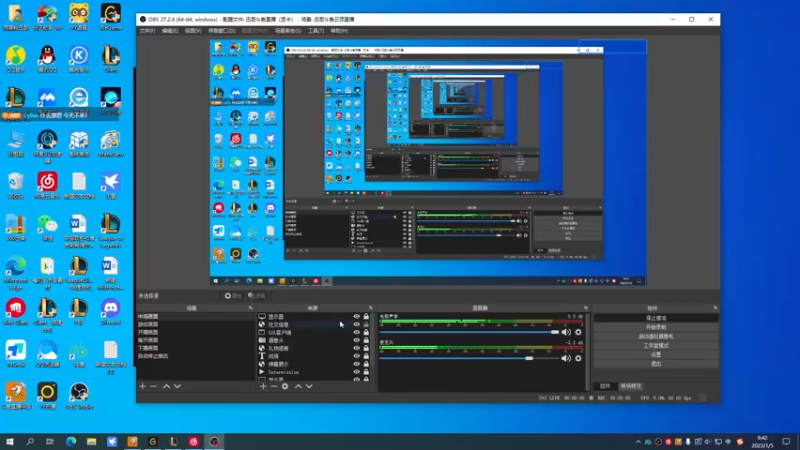This screenshot has height=450, width=800.
Task: Pop out the Sources dock with its header icon
Action: coord(371,308)
